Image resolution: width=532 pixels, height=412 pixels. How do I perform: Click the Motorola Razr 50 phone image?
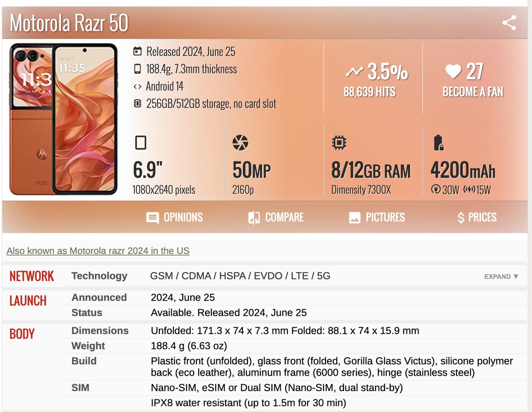tap(64, 119)
